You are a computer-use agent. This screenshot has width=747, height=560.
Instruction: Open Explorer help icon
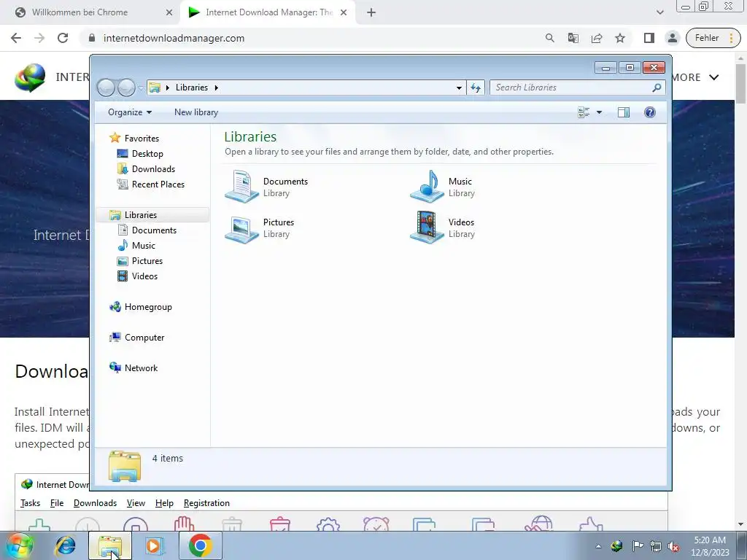(650, 112)
